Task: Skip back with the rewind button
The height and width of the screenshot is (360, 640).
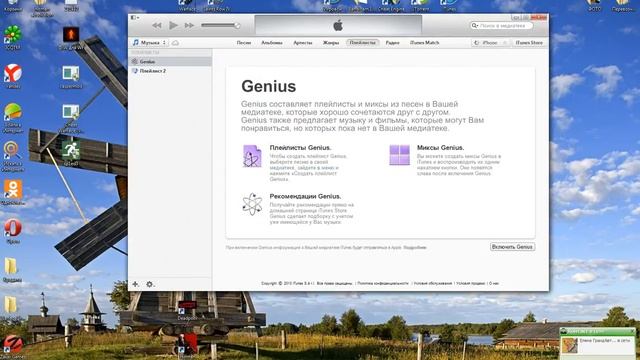Action: click(157, 25)
